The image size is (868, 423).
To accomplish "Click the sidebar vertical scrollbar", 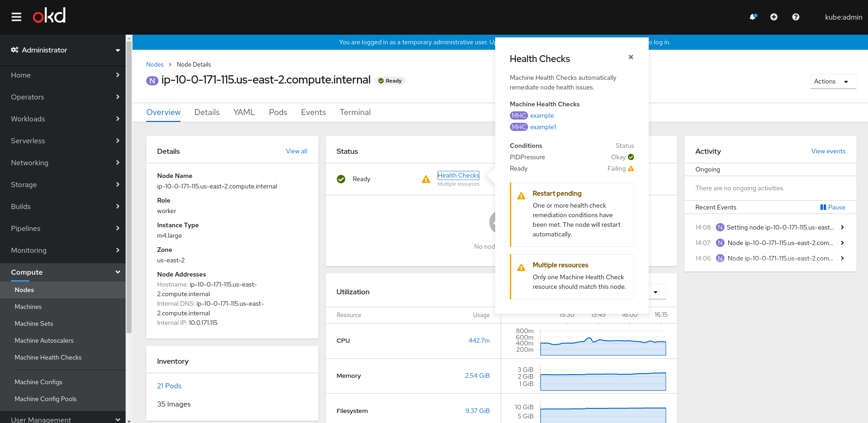I will pos(129,187).
